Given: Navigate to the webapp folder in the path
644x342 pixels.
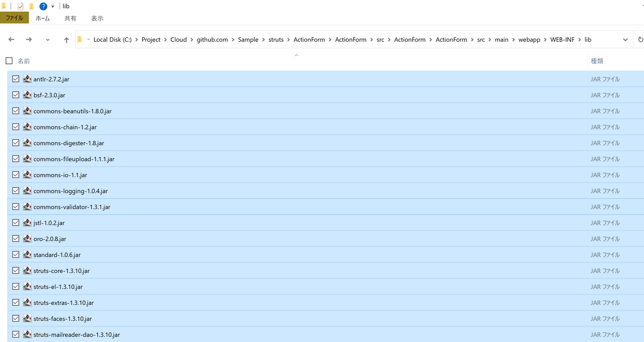Looking at the screenshot, I should coord(529,40).
